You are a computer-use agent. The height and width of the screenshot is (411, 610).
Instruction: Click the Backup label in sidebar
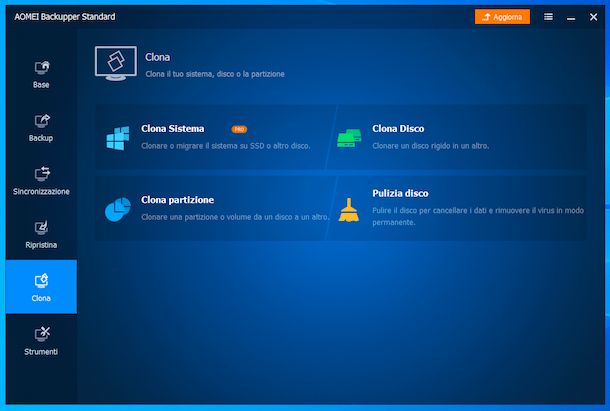(x=41, y=138)
